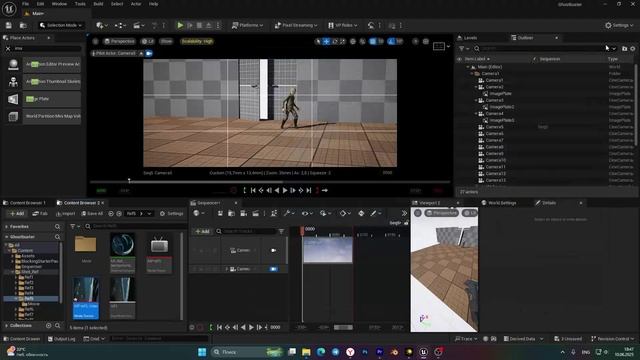Screen dimensions: 640x360
Task: Click Save All in the Content Browser
Action: [92, 213]
